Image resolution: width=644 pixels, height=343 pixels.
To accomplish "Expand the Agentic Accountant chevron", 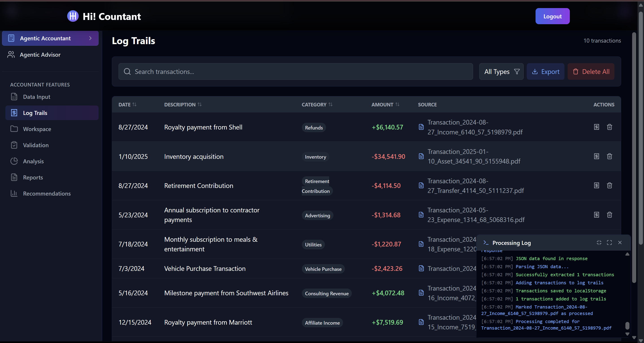I will point(90,38).
